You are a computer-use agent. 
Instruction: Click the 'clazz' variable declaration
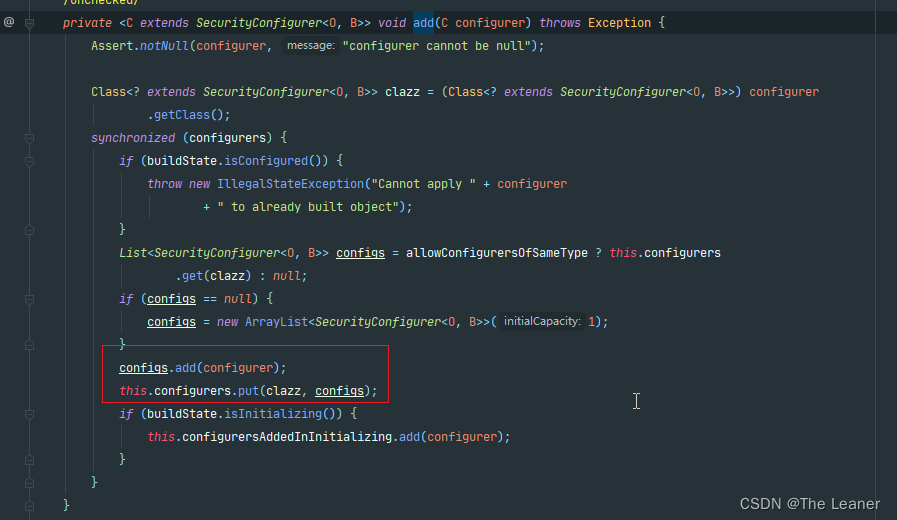[402, 92]
